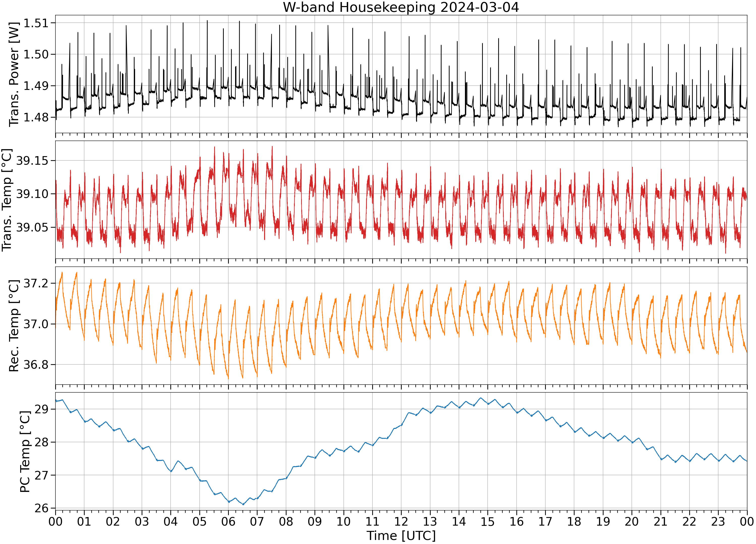Click the blue PC temperature minimum near 06:30
The image size is (756, 544).
click(243, 504)
